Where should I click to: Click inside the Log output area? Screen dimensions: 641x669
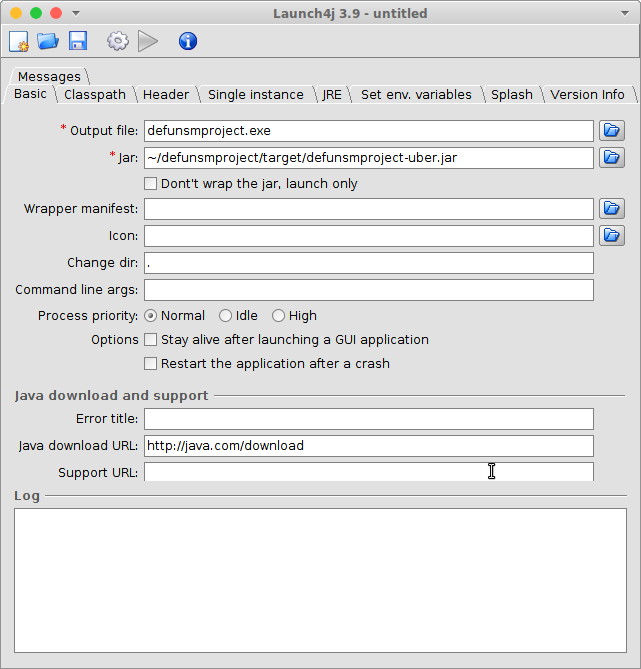click(320, 580)
